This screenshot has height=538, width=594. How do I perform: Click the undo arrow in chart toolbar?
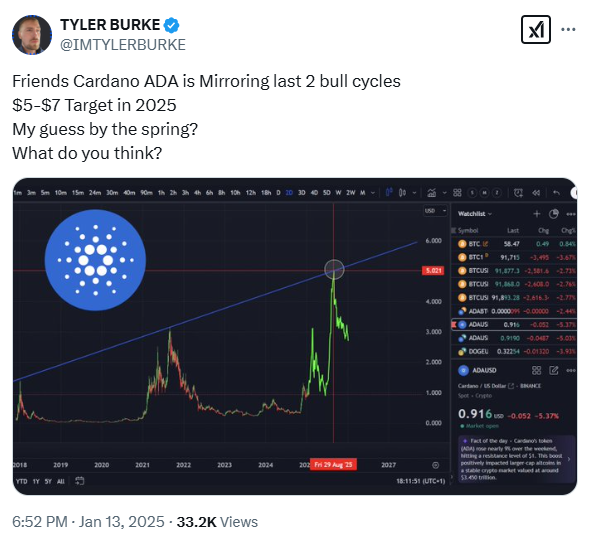pyautogui.click(x=556, y=193)
